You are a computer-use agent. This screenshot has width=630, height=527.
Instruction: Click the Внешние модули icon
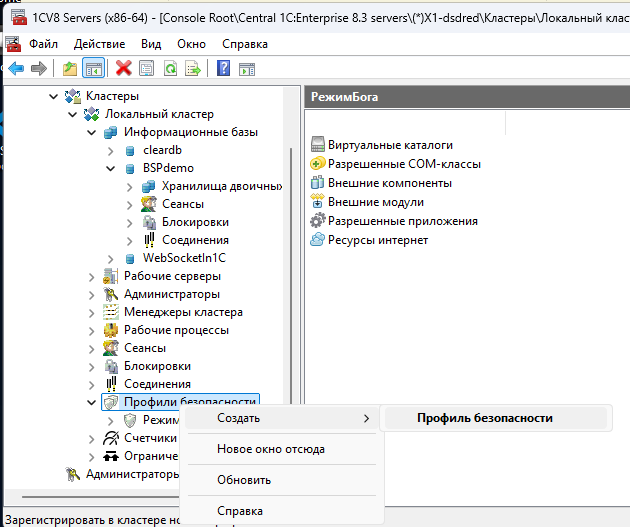pos(317,201)
